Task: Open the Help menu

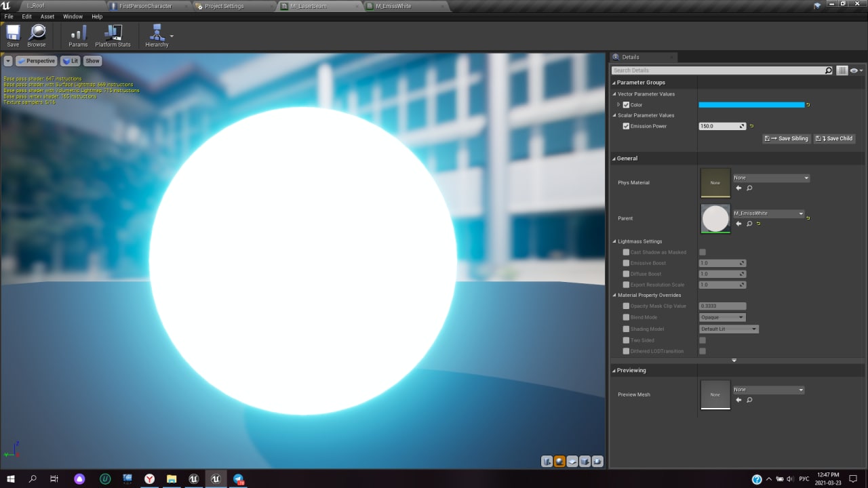Action: tap(97, 16)
